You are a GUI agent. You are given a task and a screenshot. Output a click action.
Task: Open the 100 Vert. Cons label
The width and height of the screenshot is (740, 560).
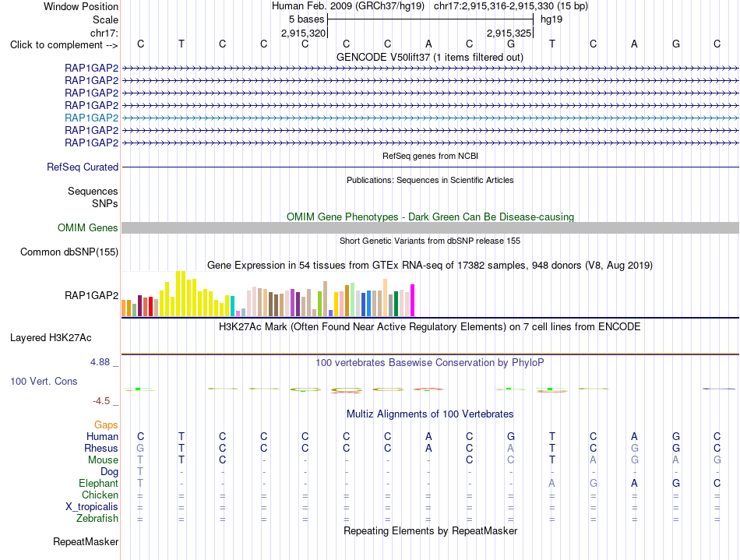44,381
